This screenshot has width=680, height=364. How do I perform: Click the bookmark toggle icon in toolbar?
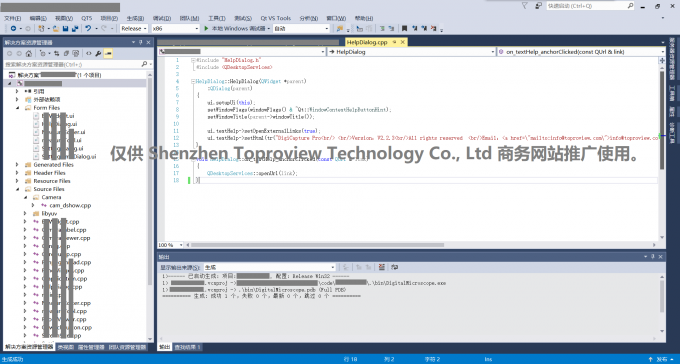click(x=404, y=28)
